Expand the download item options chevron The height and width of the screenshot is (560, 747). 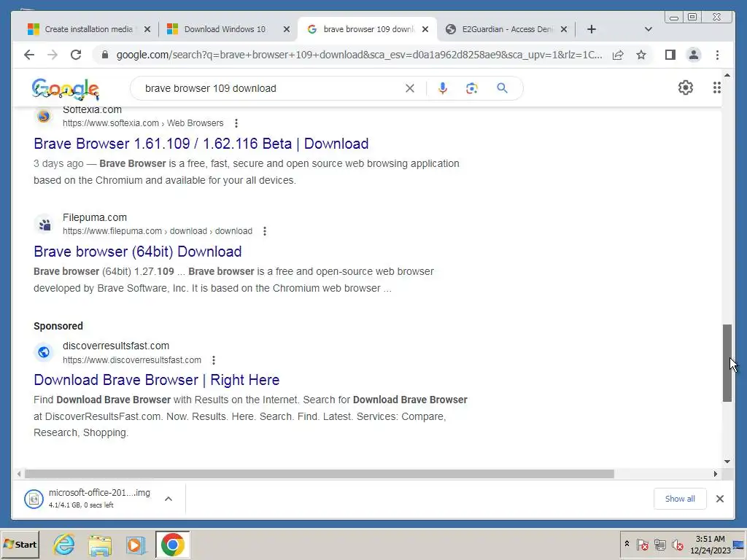[x=169, y=499]
